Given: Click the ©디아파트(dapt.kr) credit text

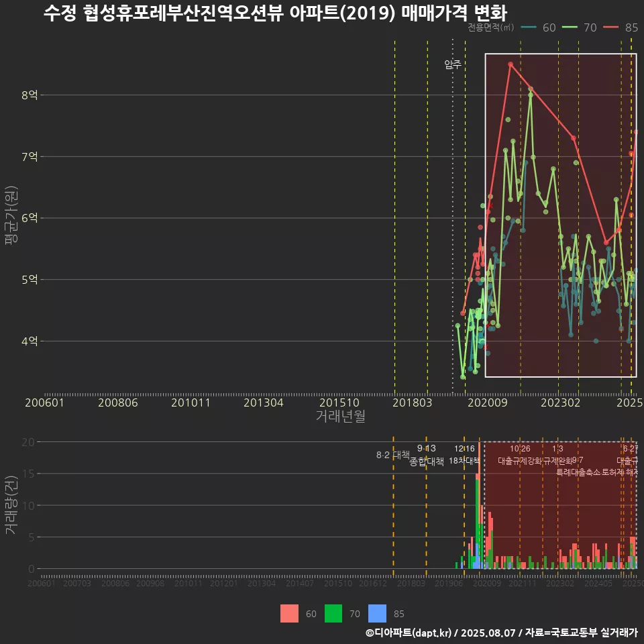Looking at the screenshot, I should pyautogui.click(x=409, y=633).
